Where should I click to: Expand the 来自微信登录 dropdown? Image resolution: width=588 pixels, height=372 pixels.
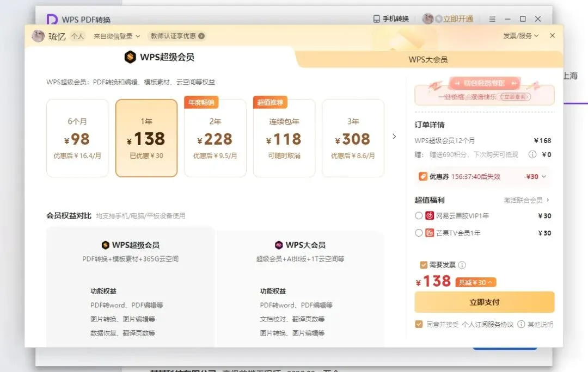pos(117,36)
